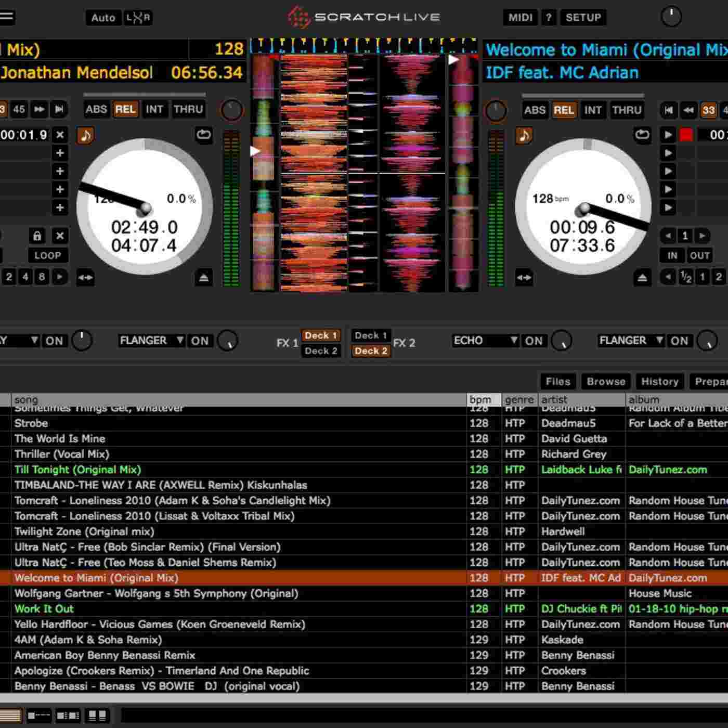Select the track Strobe by Deadmau5
This screenshot has height=728, width=728.
point(31,423)
